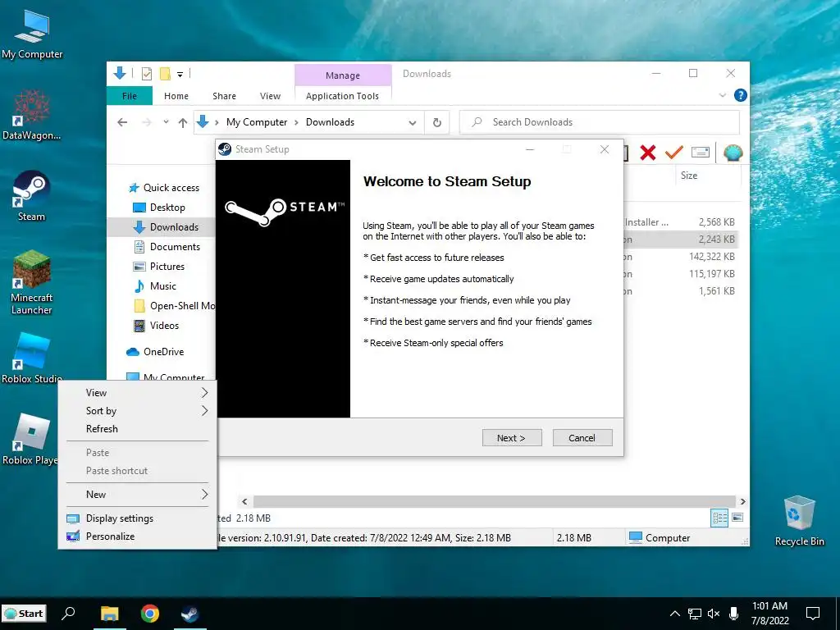Screen dimensions: 840x630
Task: Launch Steam desktop shortcut
Action: [32, 196]
